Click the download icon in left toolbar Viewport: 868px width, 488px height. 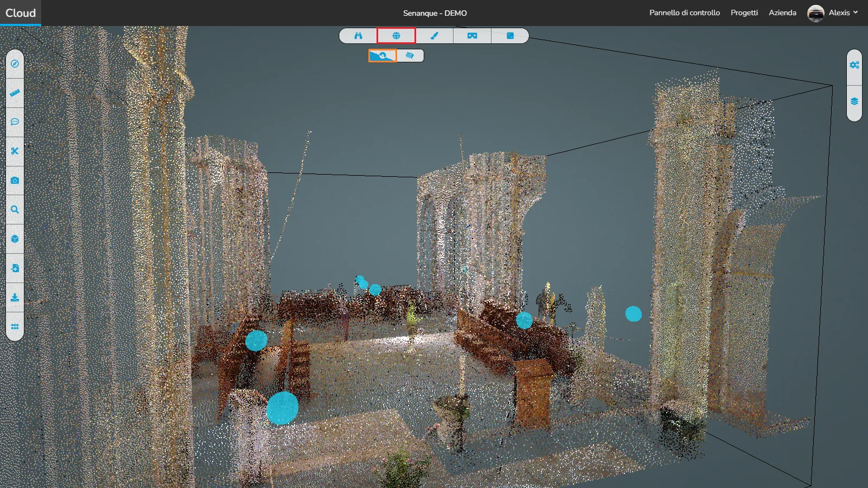pos(15,298)
